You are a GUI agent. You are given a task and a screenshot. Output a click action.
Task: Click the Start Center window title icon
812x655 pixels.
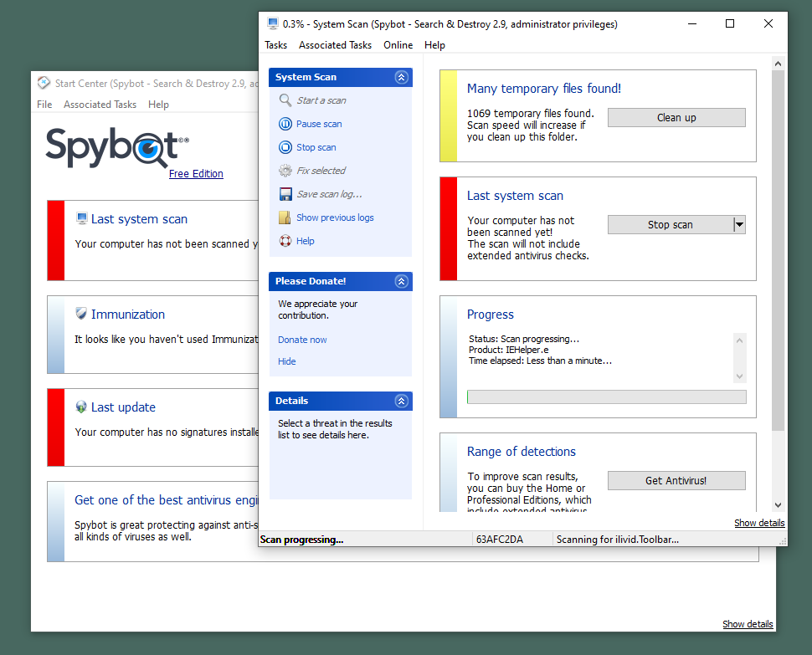point(44,83)
